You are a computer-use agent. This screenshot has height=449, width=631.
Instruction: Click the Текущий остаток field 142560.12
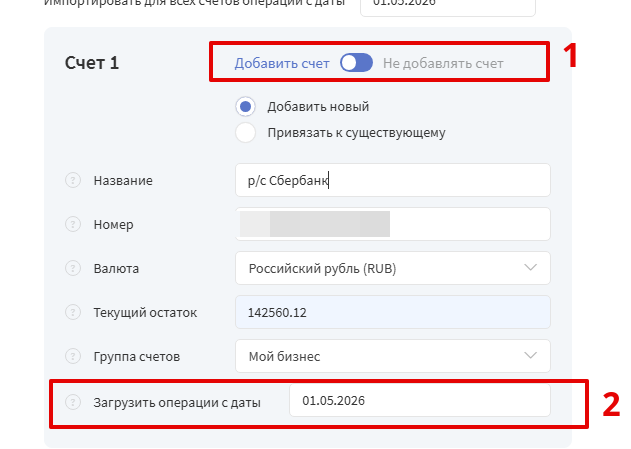(393, 312)
